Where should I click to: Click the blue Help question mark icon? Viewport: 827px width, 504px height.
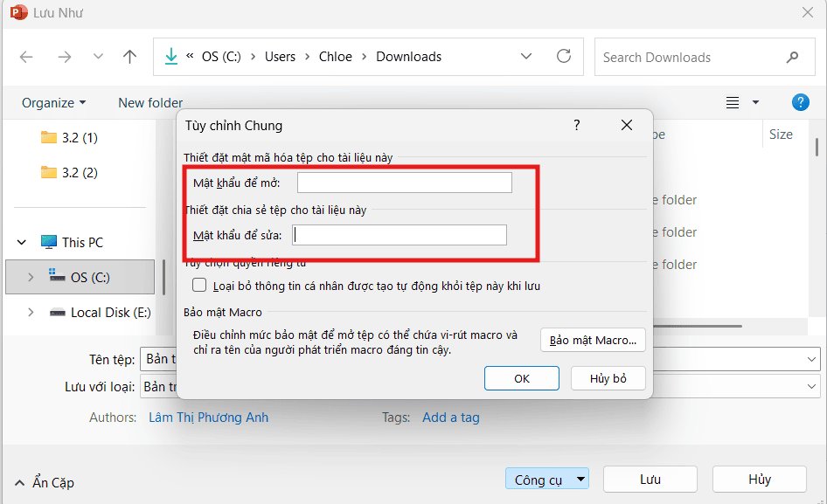800,102
